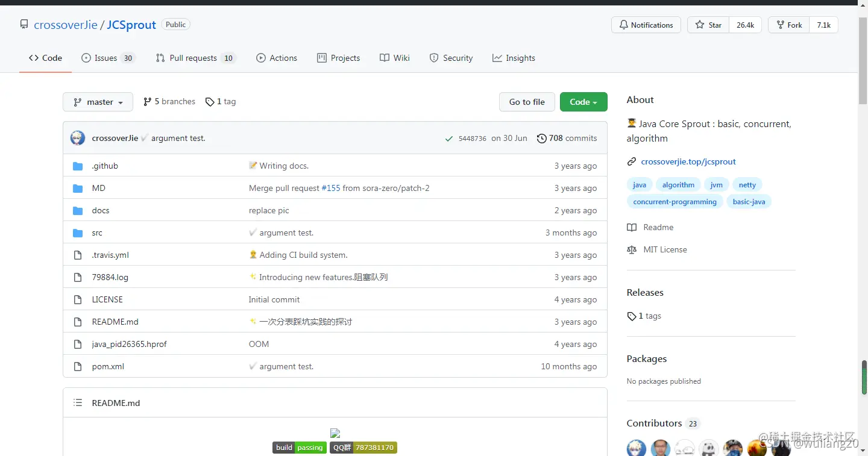Select the netty topic tag
The width and height of the screenshot is (868, 456).
pos(747,185)
